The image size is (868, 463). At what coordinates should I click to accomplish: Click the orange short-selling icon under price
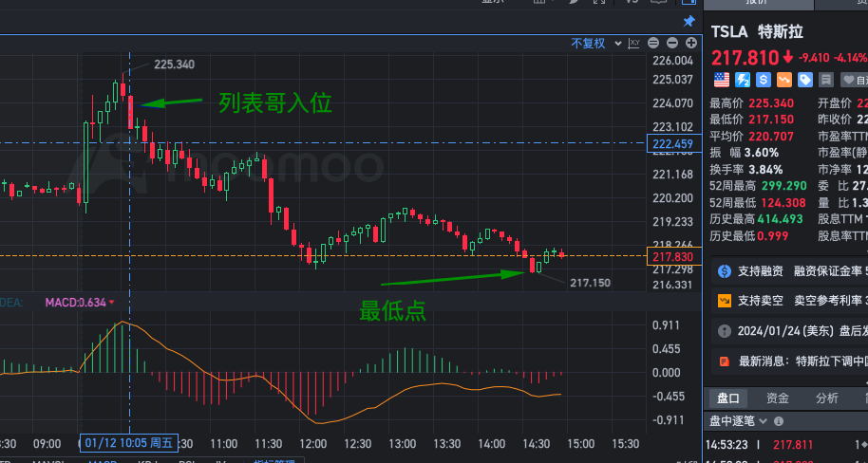tap(784, 81)
